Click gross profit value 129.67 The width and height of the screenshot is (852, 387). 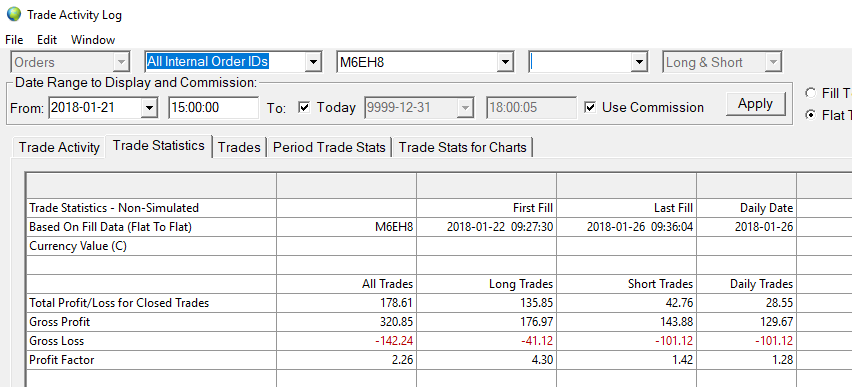[x=747, y=322]
